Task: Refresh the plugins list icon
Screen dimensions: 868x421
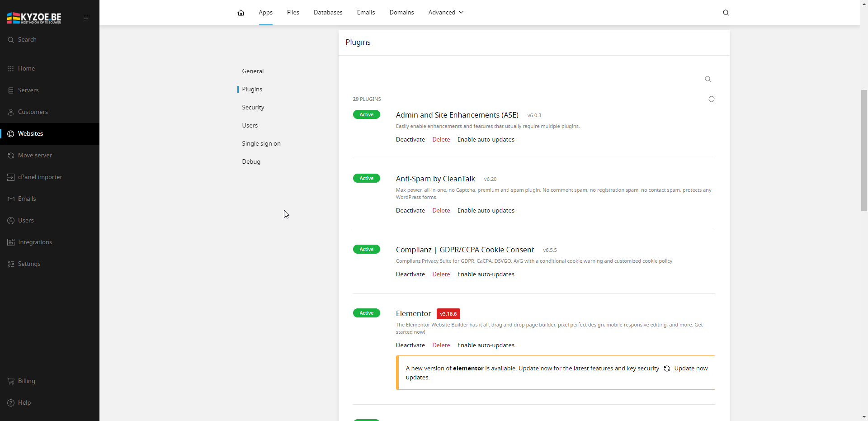Action: [712, 99]
